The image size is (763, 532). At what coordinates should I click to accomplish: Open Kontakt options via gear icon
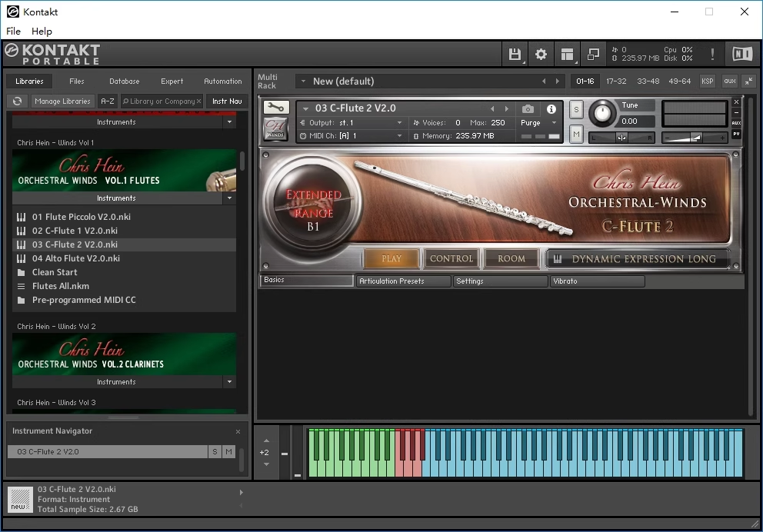click(x=541, y=54)
